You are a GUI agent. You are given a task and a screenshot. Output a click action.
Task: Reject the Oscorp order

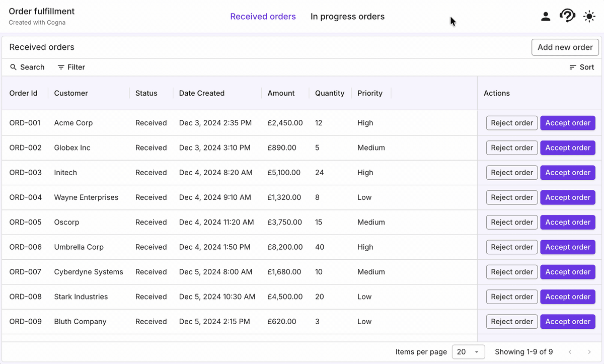(512, 222)
